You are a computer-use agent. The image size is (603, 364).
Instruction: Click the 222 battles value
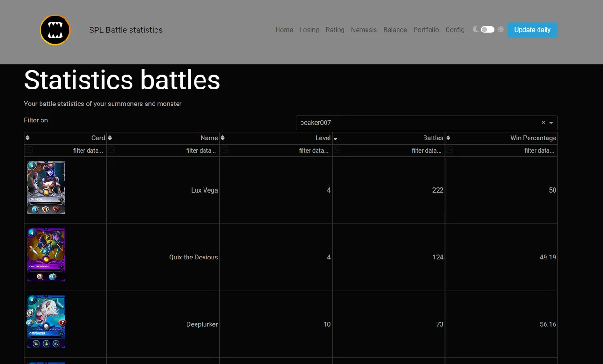point(438,190)
